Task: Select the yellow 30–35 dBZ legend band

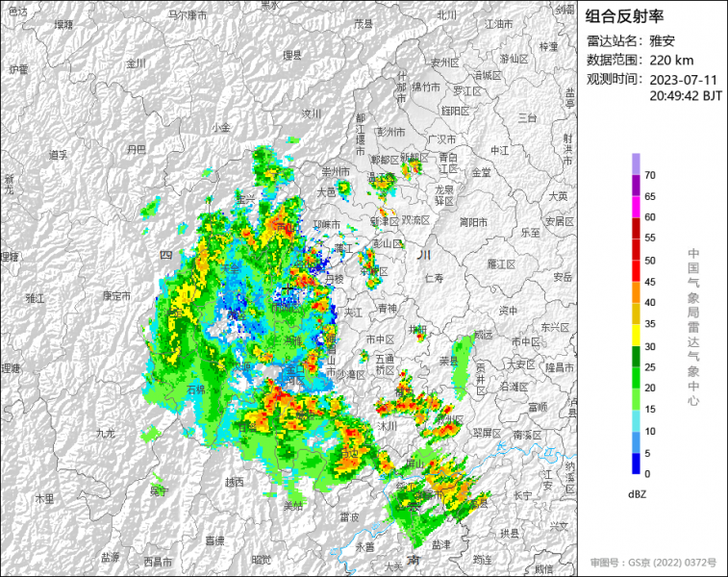Action: coord(636,337)
